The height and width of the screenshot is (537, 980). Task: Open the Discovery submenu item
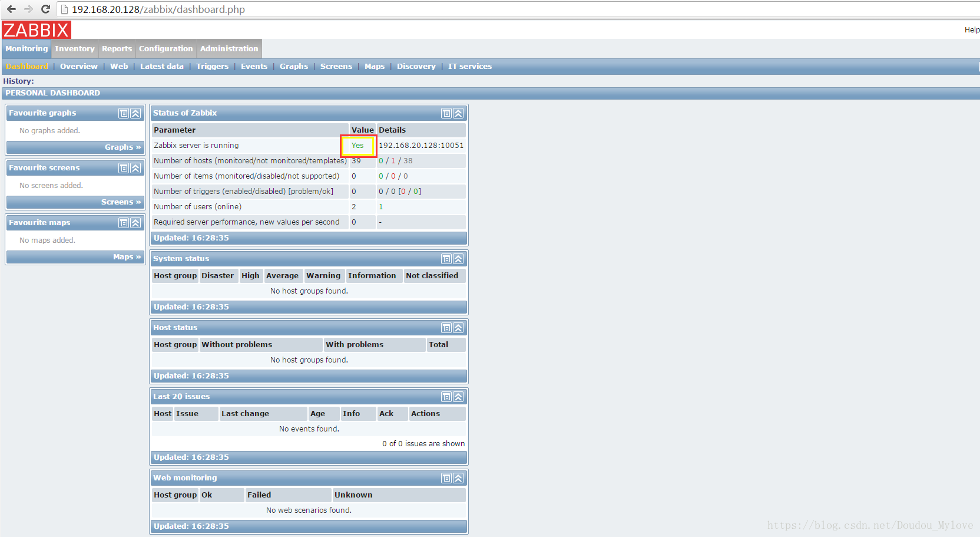[416, 67]
